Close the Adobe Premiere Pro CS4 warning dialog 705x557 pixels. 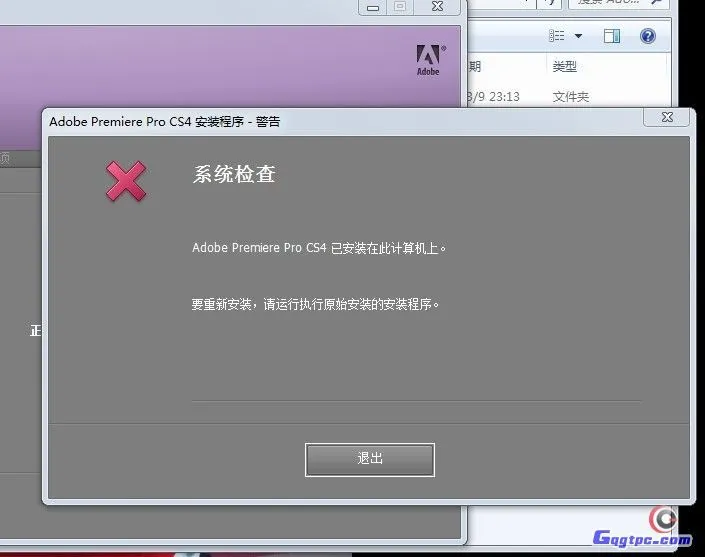(665, 118)
